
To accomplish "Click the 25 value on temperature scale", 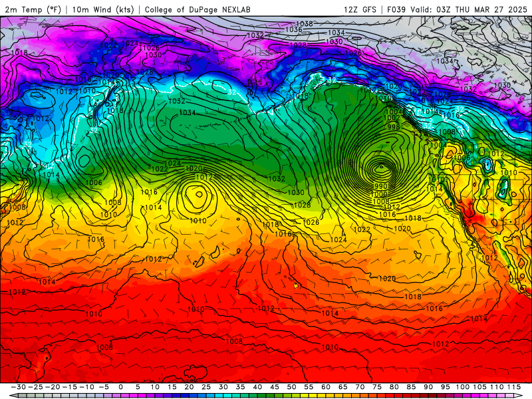I will point(206,387).
